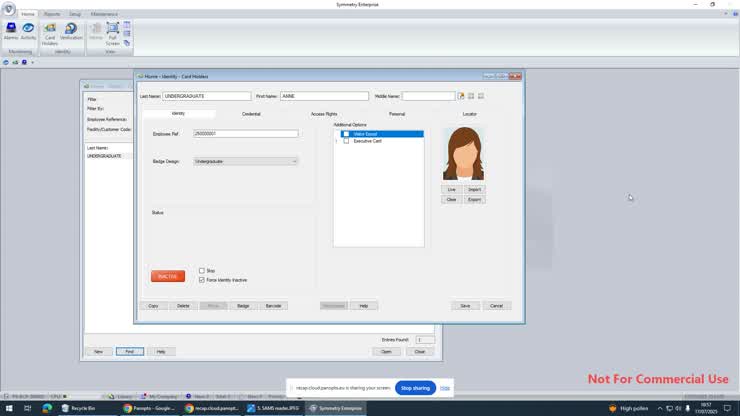Switch to the Maintenance ribbon tab

point(104,14)
